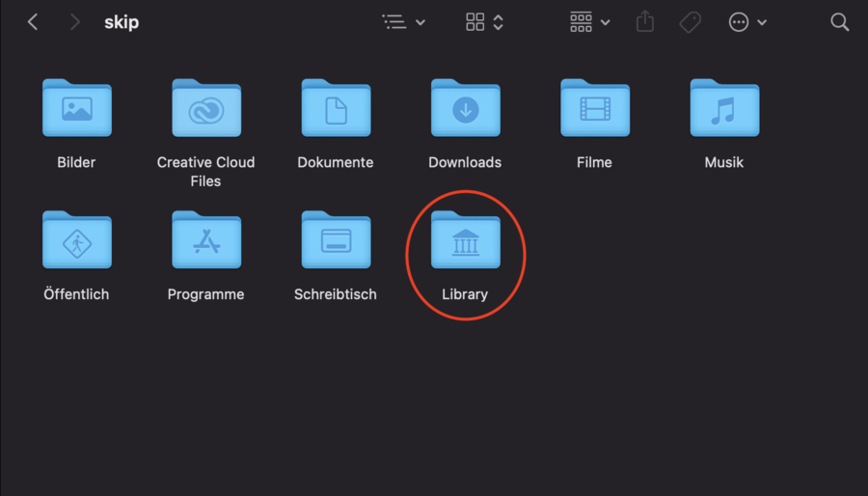Click the tag icon to edit tags
The height and width of the screenshot is (496, 868).
(690, 22)
